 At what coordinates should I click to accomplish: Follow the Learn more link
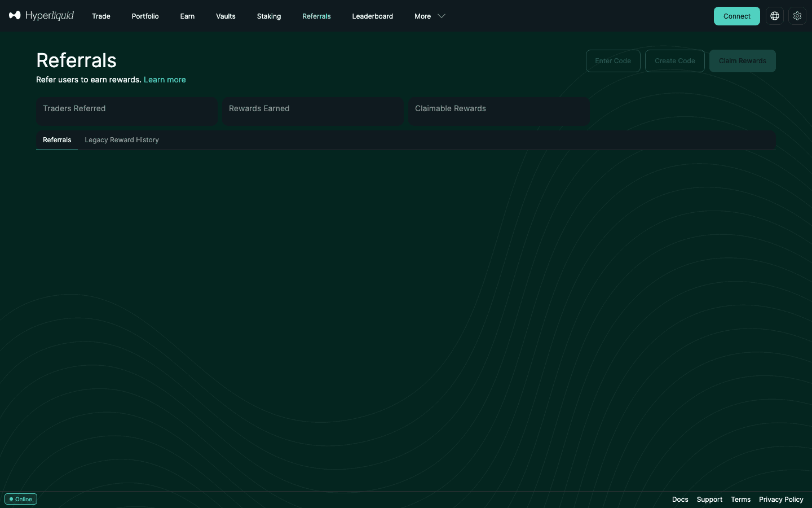pyautogui.click(x=165, y=80)
